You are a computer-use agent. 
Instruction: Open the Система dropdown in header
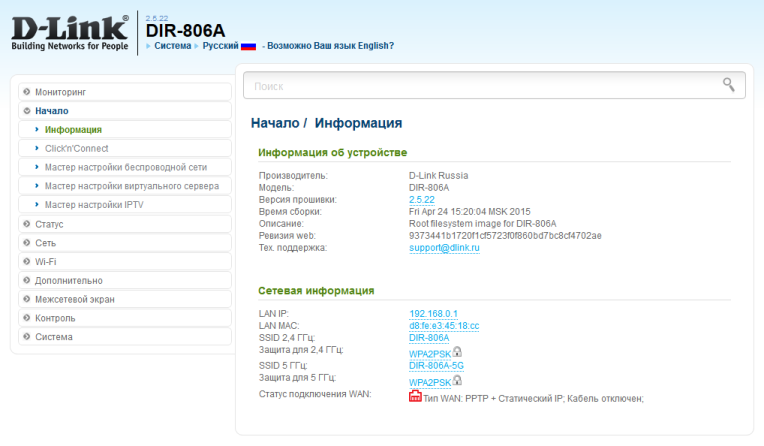[172, 46]
